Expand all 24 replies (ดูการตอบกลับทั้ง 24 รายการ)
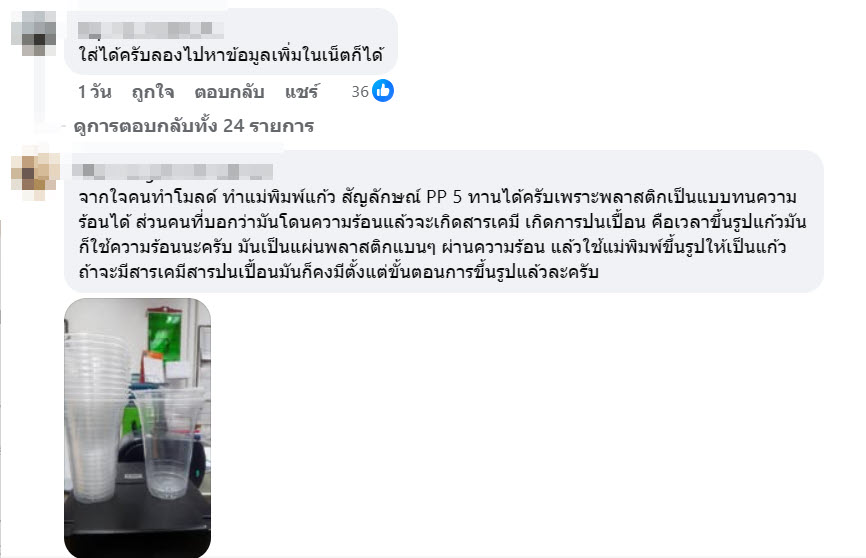Screen dimensions: 866x558 coord(194,126)
